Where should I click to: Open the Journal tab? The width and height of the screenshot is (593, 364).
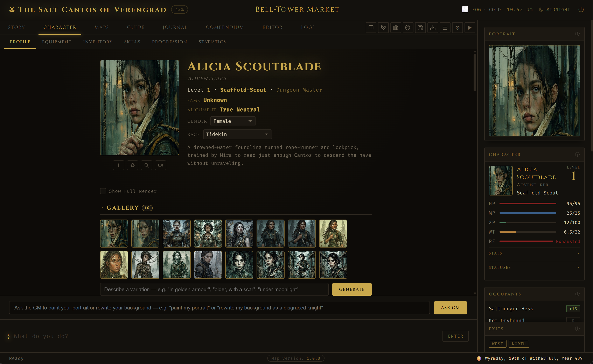(175, 27)
